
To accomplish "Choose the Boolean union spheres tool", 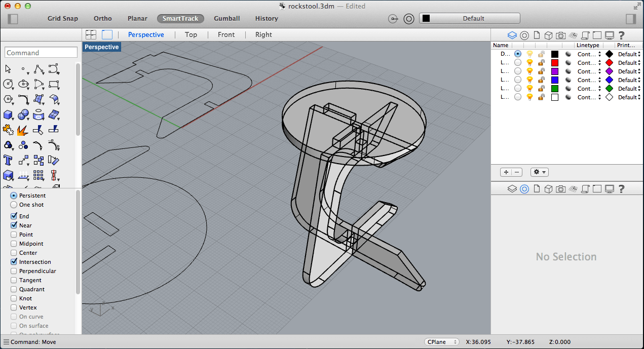I will [x=23, y=114].
